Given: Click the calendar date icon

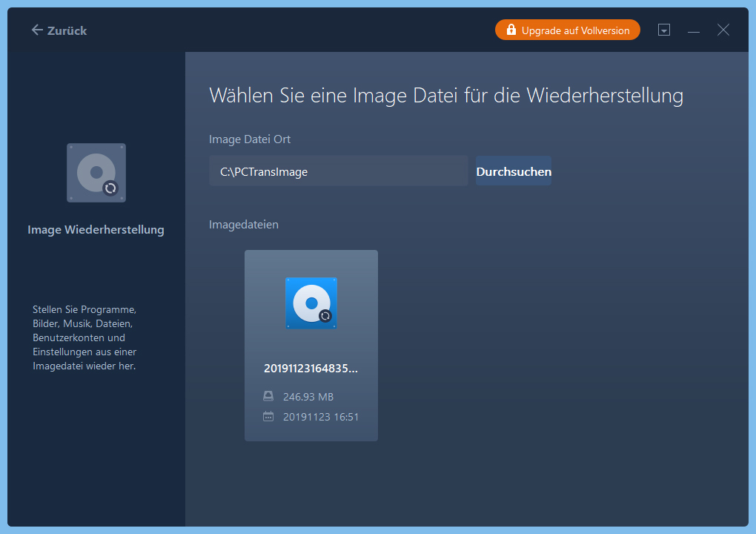Looking at the screenshot, I should (268, 417).
